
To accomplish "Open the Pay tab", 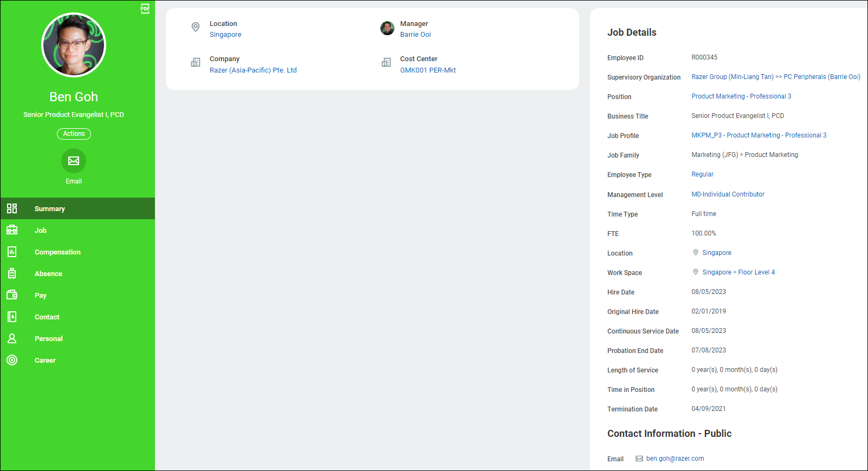I will pyautogui.click(x=77, y=295).
